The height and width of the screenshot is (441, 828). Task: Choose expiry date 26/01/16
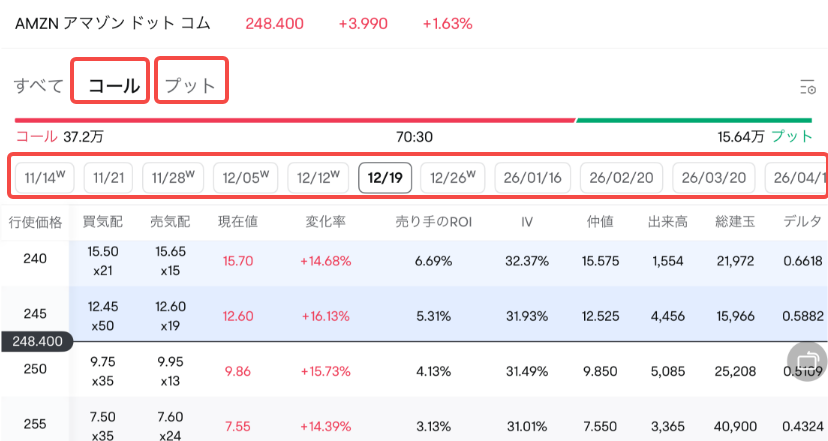coord(532,178)
